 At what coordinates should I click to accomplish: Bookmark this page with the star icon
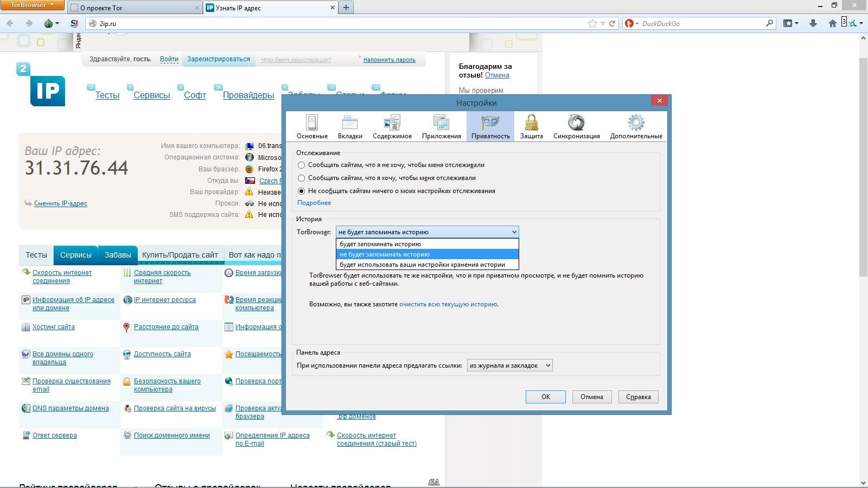pos(592,23)
